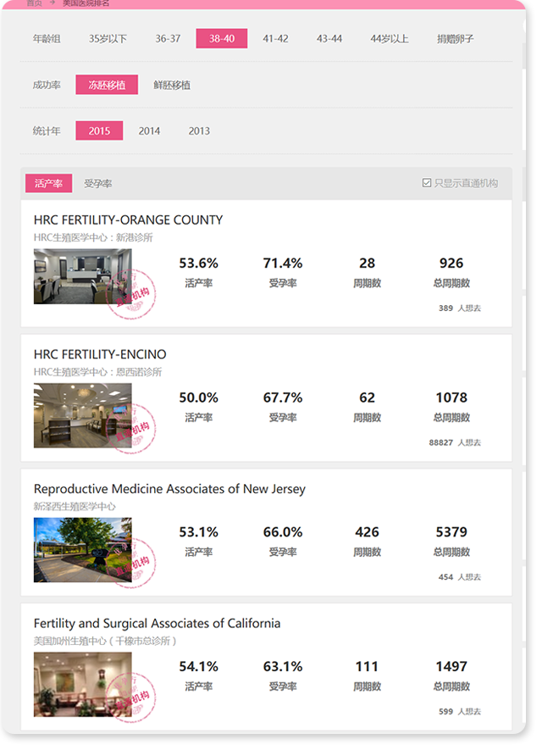Pick the 44岁以上 age filter
Viewport: 542px width, 756px height.
point(389,39)
